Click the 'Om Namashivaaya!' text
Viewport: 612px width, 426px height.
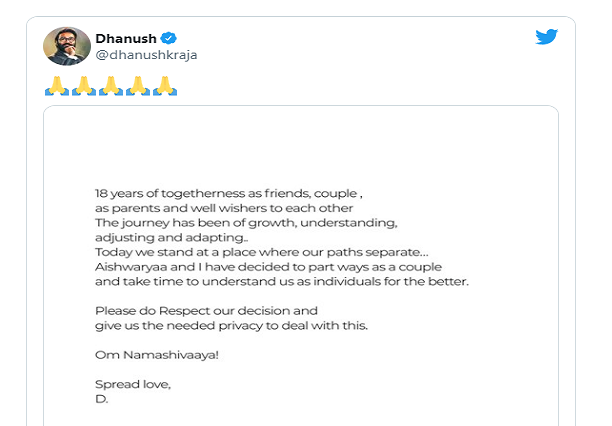tap(157, 355)
